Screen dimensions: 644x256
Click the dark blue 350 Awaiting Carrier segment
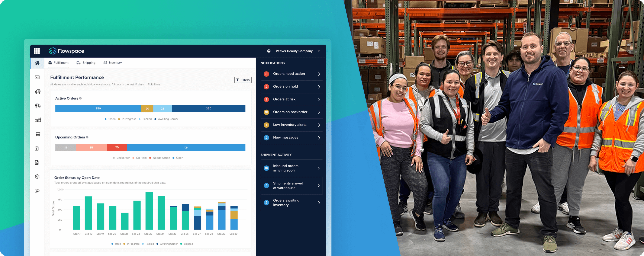pos(209,109)
